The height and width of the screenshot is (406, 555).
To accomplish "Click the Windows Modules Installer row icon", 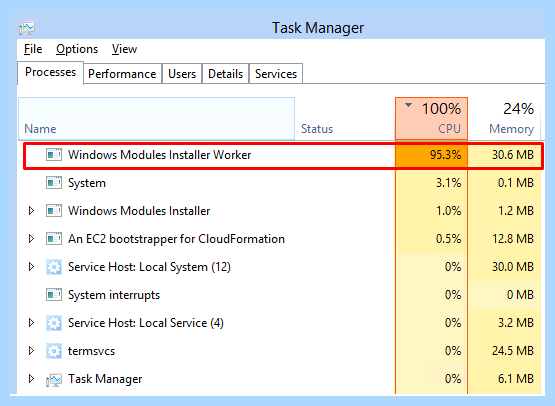I will click(54, 211).
